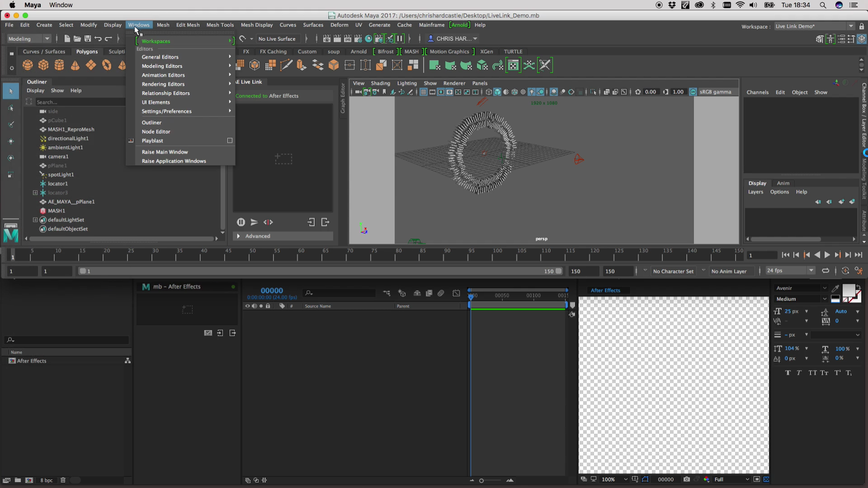Viewport: 868px width, 488px height.
Task: Click the green UV checker shelf icon
Action: pyautogui.click(x=513, y=65)
